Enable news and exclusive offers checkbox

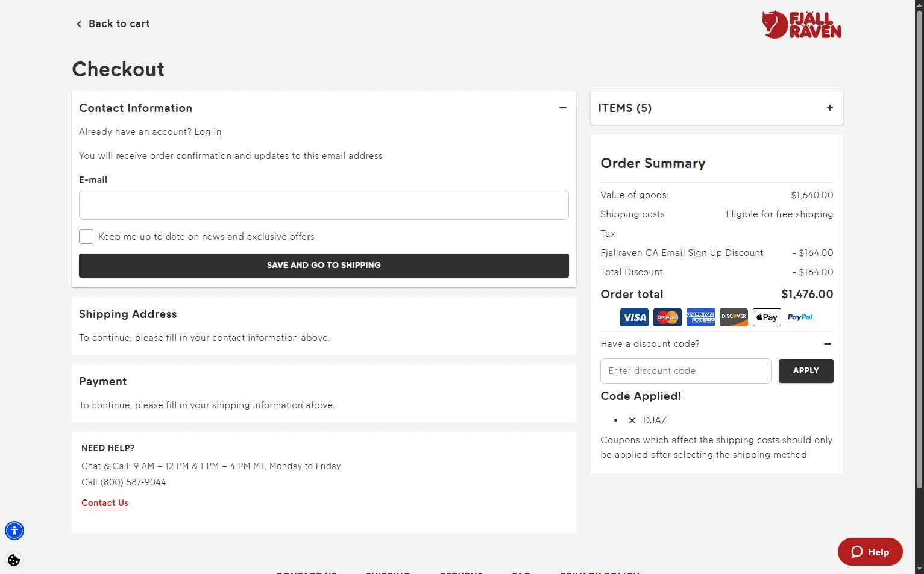click(86, 237)
